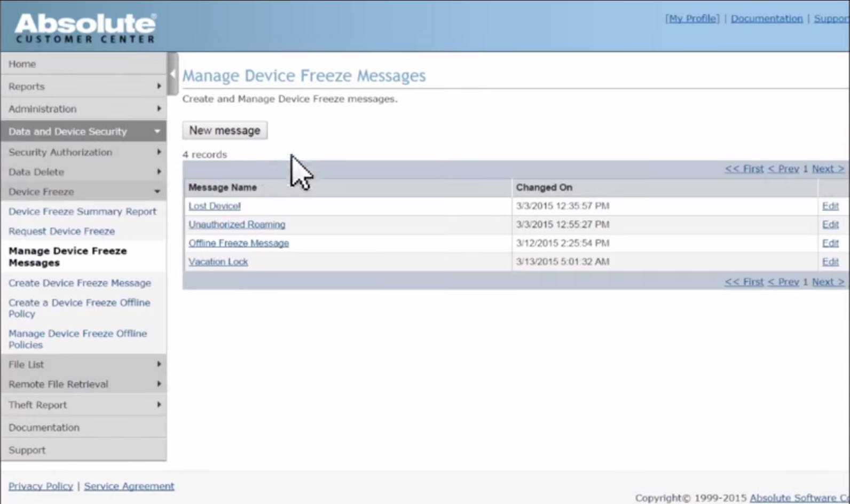Edit the Lost Device! message
The height and width of the screenshot is (504, 850).
click(830, 206)
